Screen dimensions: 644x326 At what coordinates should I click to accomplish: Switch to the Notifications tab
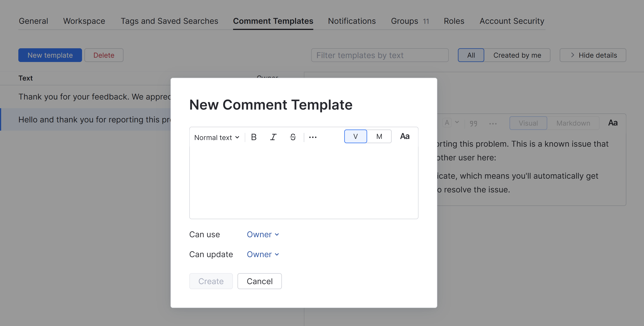point(352,21)
